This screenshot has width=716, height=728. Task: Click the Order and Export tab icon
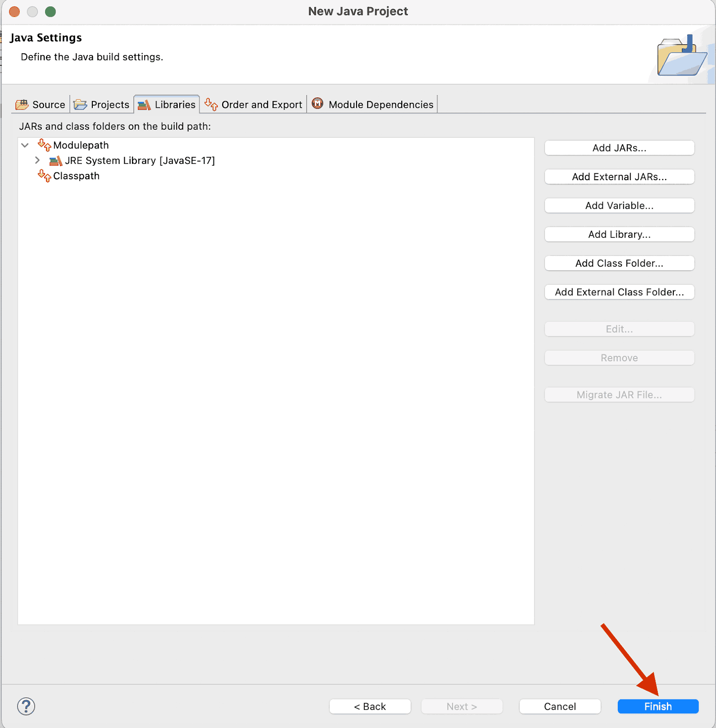(211, 104)
